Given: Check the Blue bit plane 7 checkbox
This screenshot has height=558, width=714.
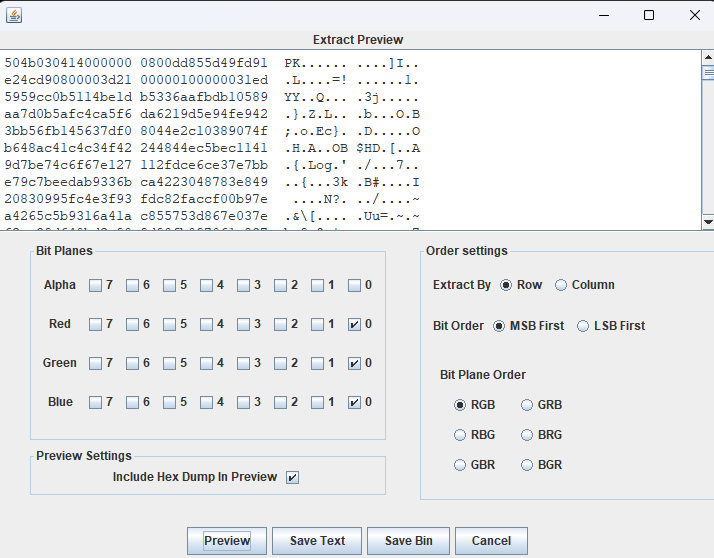Looking at the screenshot, I should (95, 403).
